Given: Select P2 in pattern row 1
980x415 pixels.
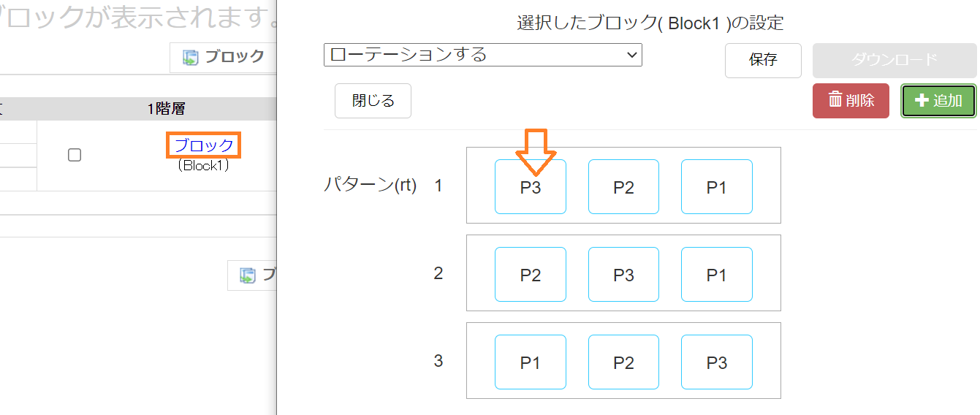Looking at the screenshot, I should (623, 187).
